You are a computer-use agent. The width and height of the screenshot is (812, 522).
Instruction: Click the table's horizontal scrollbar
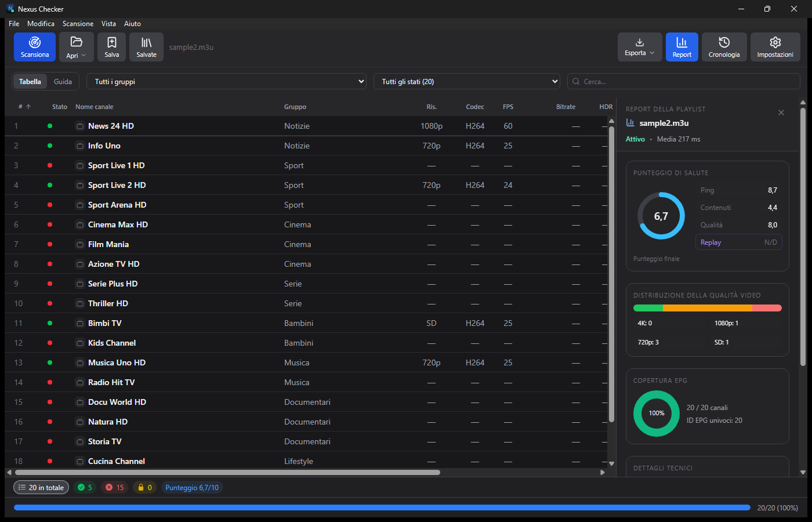(x=228, y=472)
